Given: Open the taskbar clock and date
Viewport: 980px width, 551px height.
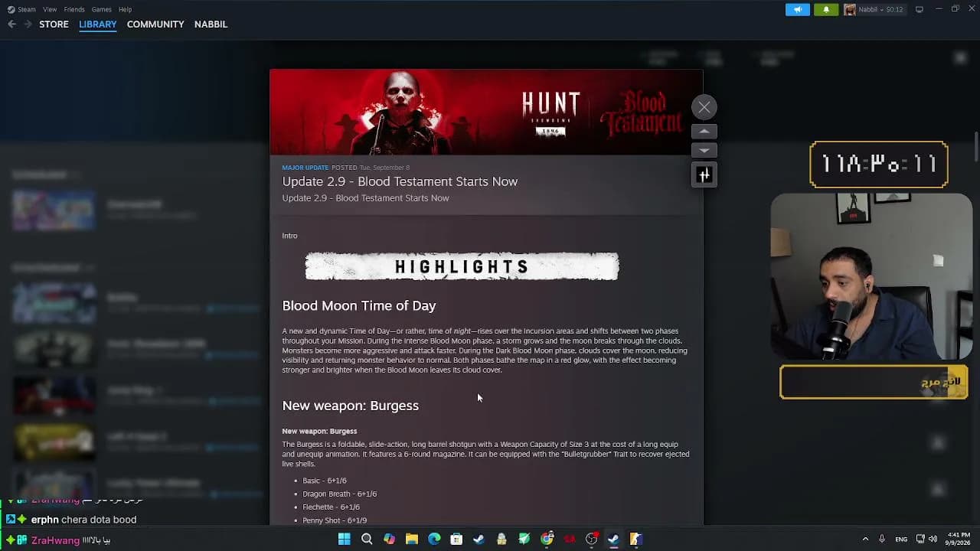Looking at the screenshot, I should coord(958,539).
